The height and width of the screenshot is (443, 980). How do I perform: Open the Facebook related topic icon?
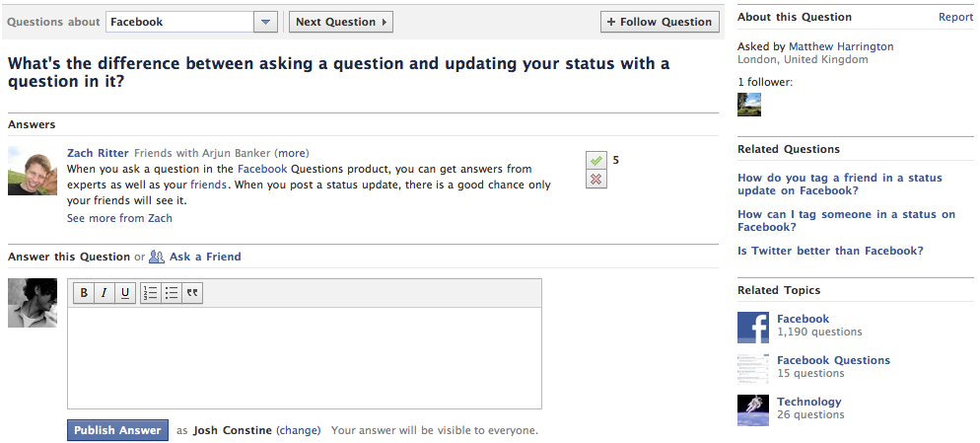(x=753, y=327)
